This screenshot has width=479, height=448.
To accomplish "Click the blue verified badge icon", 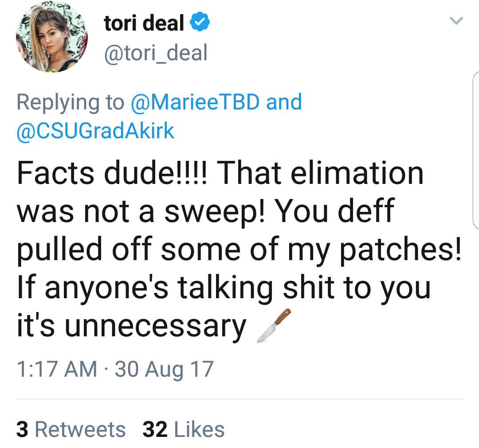I will [x=200, y=22].
